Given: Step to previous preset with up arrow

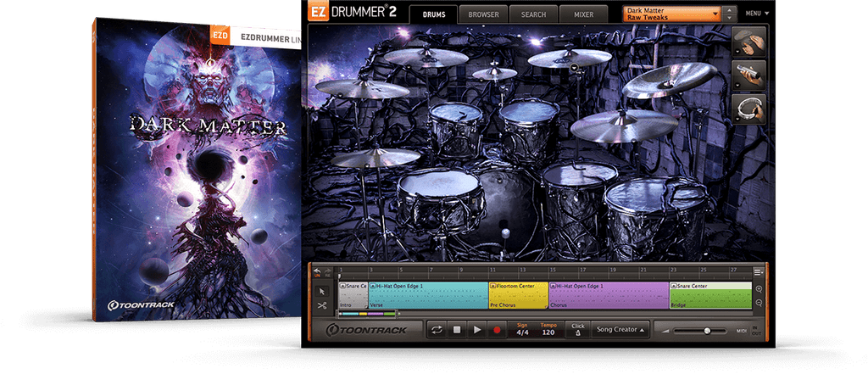Looking at the screenshot, I should pos(731,10).
